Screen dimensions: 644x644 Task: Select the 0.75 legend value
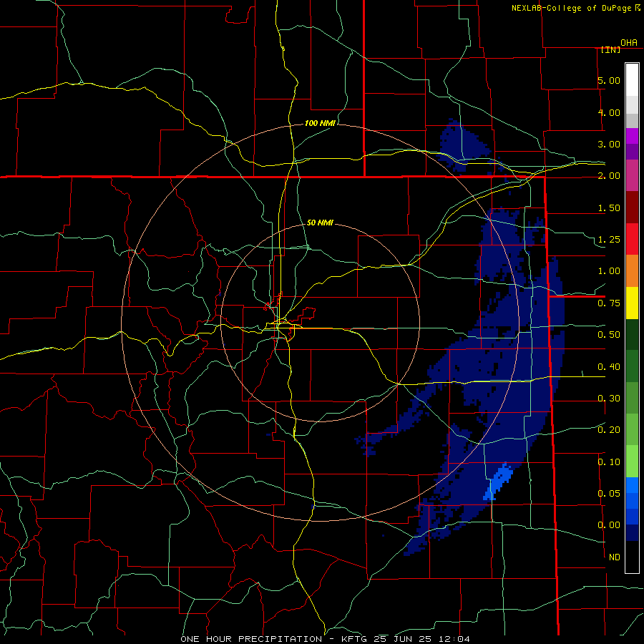click(609, 303)
